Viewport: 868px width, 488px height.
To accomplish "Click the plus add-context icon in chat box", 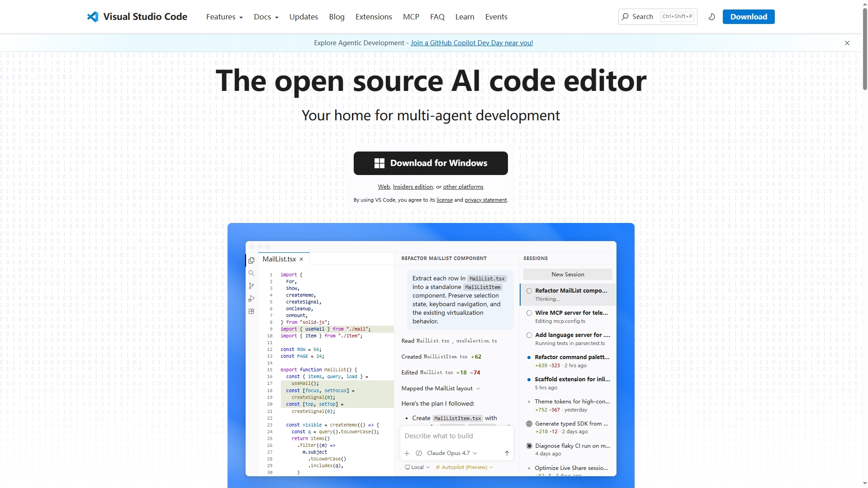I will pos(407,453).
